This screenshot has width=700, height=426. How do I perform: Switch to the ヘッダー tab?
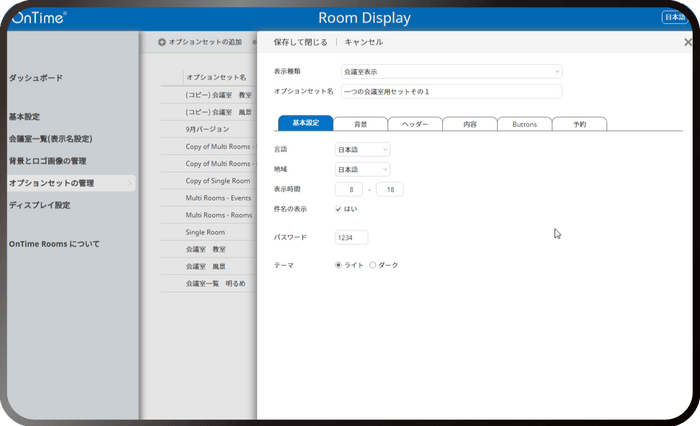tap(415, 124)
